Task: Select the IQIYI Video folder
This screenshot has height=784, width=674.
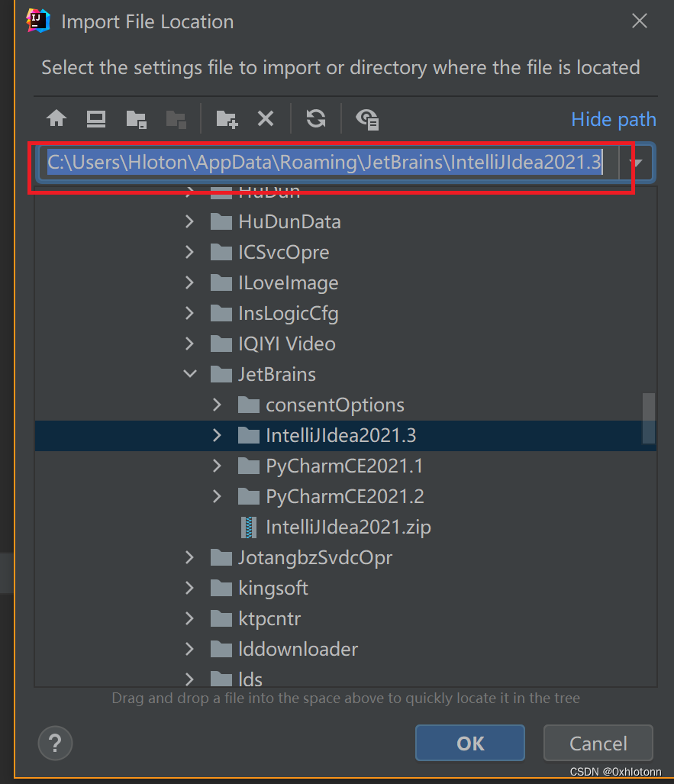Action: (x=273, y=344)
